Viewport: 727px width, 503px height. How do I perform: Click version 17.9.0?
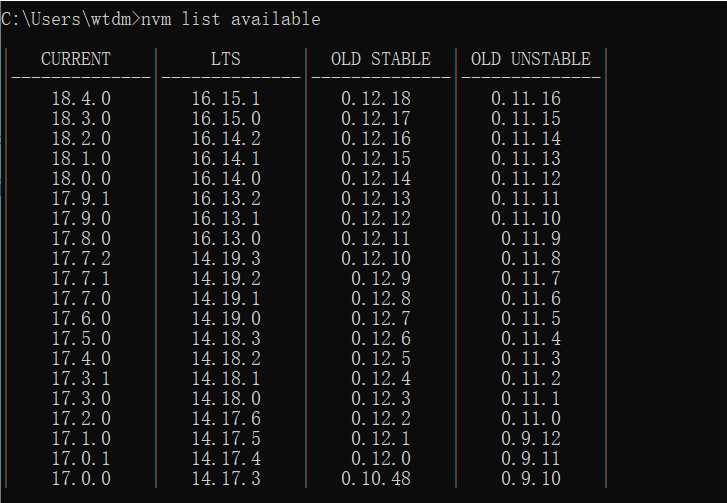81,218
